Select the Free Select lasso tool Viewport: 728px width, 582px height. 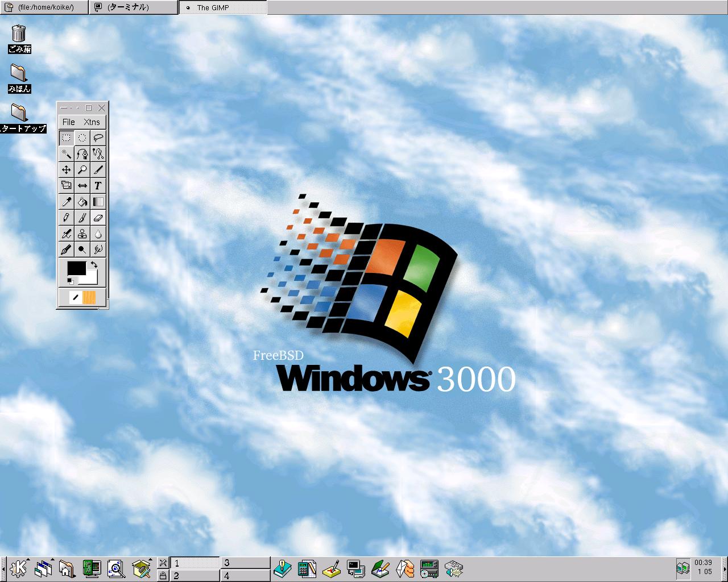pyautogui.click(x=98, y=138)
